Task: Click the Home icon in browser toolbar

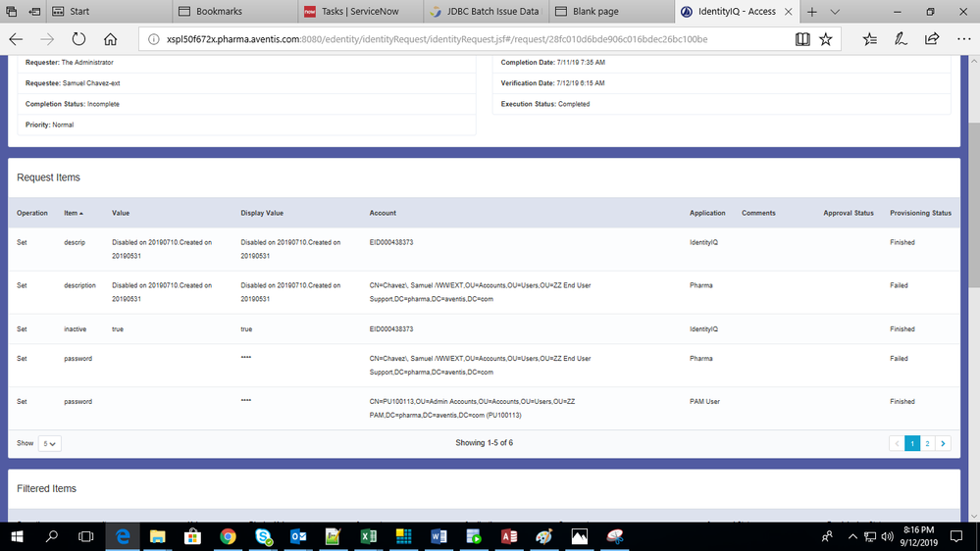Action: (110, 39)
